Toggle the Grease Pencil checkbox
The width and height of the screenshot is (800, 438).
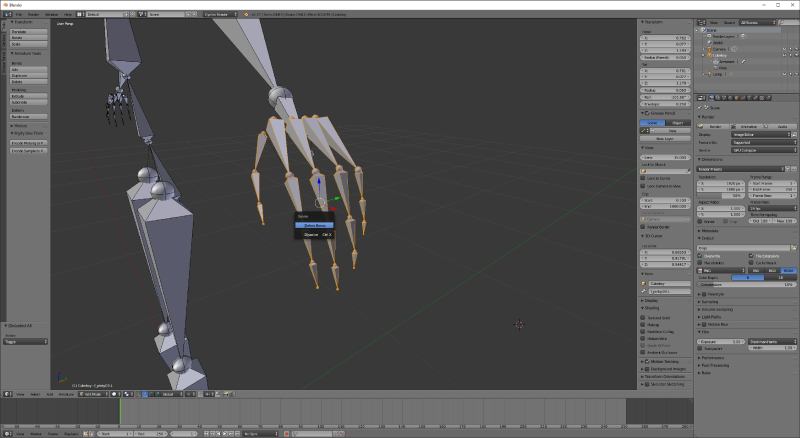point(643,113)
